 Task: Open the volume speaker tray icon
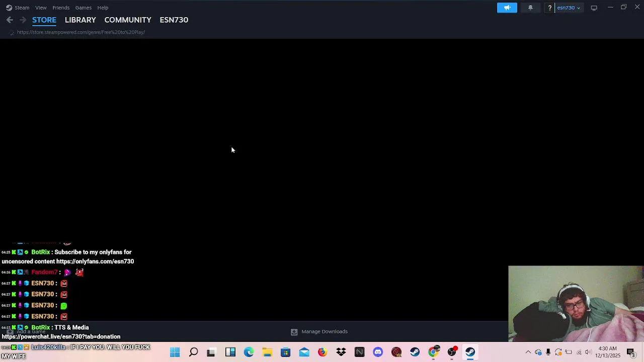click(588, 352)
